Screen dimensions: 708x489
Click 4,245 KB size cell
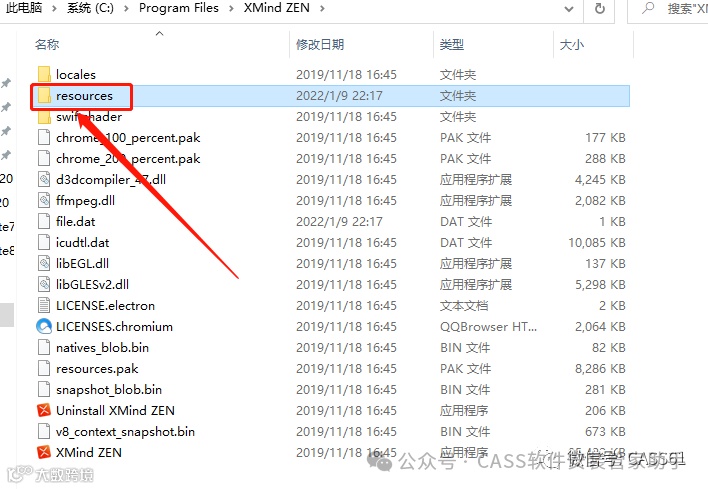(600, 180)
